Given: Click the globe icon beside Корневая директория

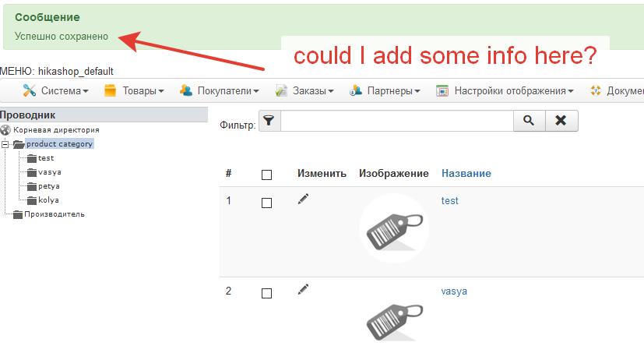Looking at the screenshot, I should pyautogui.click(x=5, y=130).
